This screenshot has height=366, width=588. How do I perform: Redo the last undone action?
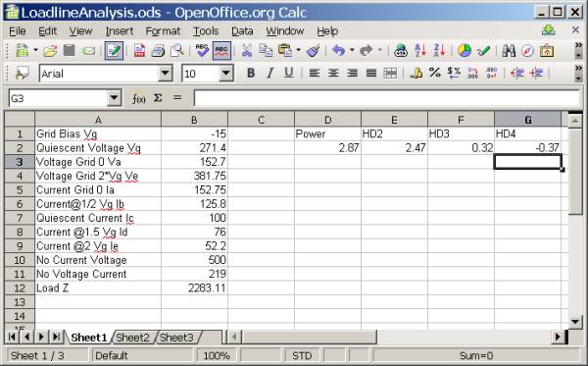(366, 50)
